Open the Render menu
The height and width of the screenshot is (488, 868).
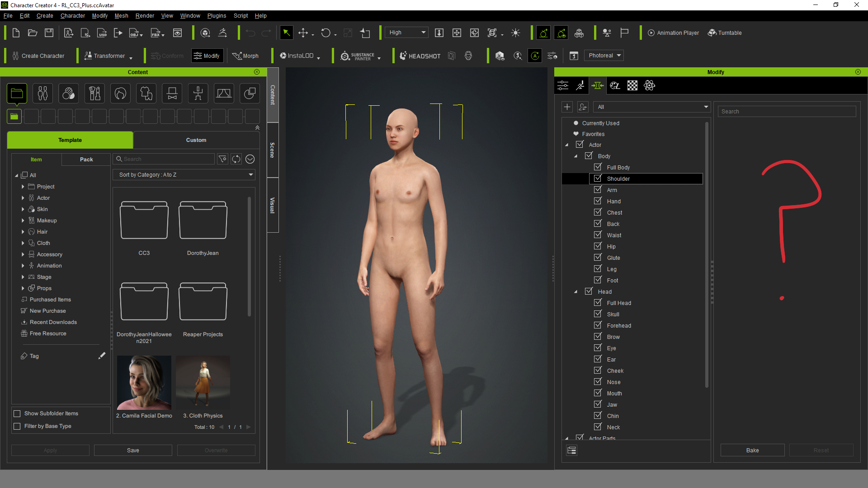145,16
